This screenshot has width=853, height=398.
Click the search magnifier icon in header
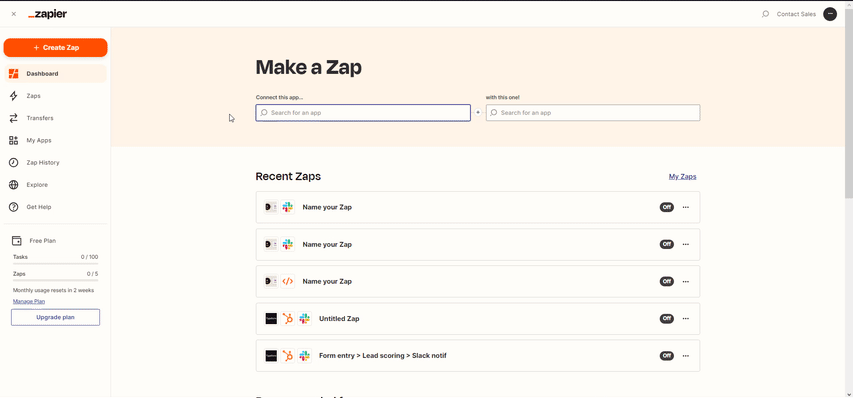coord(765,14)
